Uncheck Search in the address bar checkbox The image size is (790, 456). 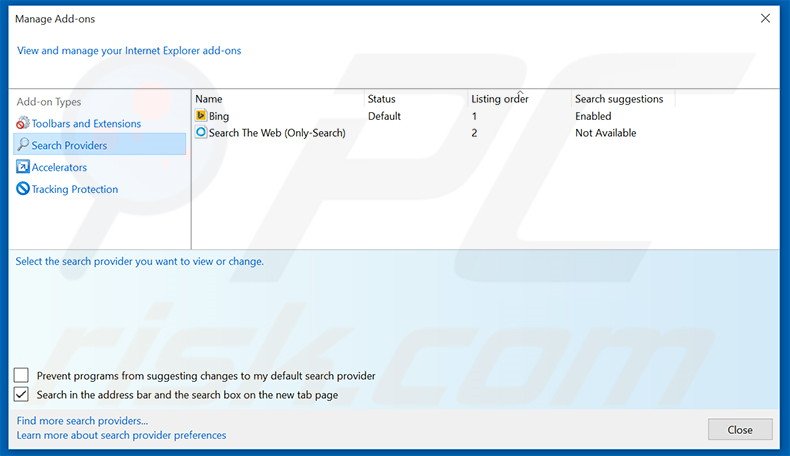(x=21, y=394)
